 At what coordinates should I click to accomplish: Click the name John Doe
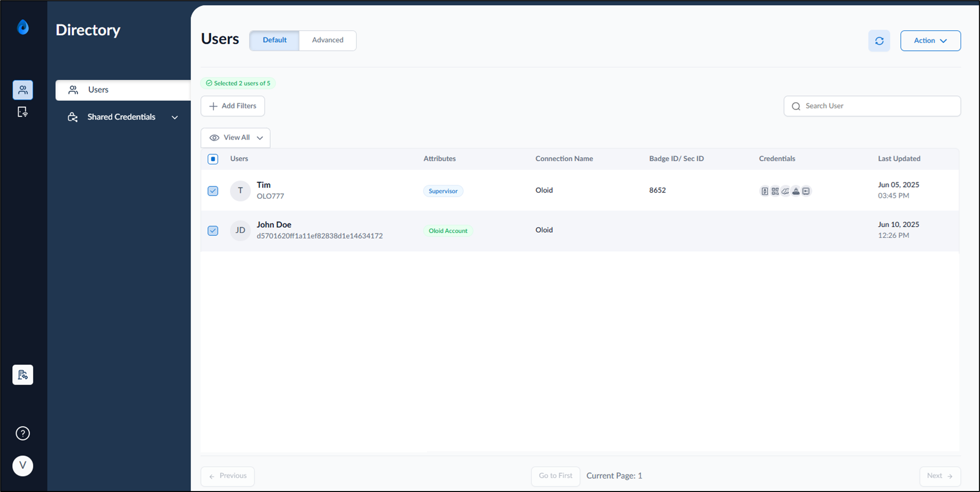point(274,225)
